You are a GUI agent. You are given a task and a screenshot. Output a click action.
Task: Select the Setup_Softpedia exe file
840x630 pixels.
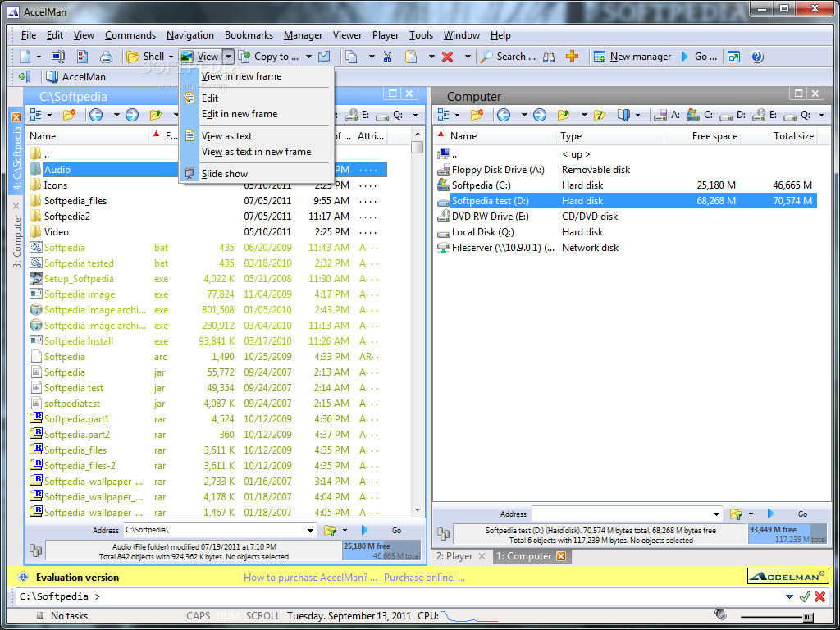click(208, 279)
